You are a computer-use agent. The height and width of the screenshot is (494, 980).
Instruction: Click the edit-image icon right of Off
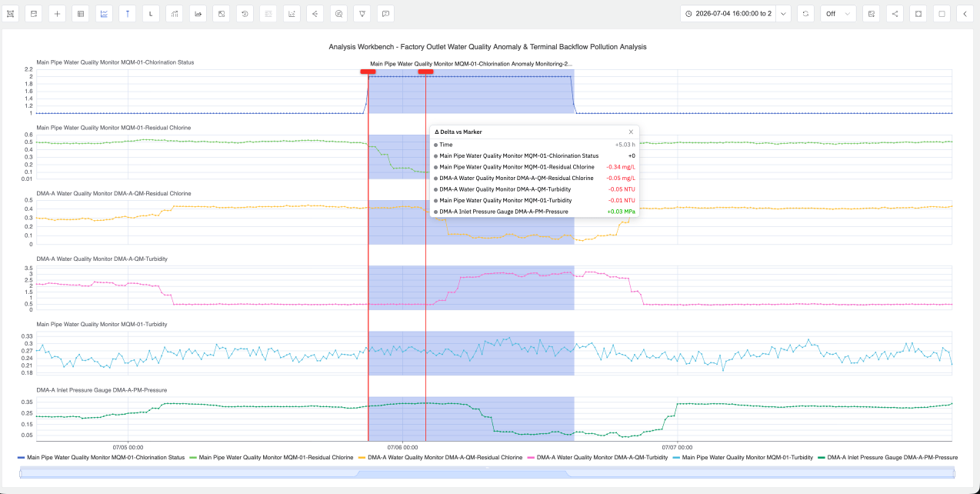[x=871, y=14]
